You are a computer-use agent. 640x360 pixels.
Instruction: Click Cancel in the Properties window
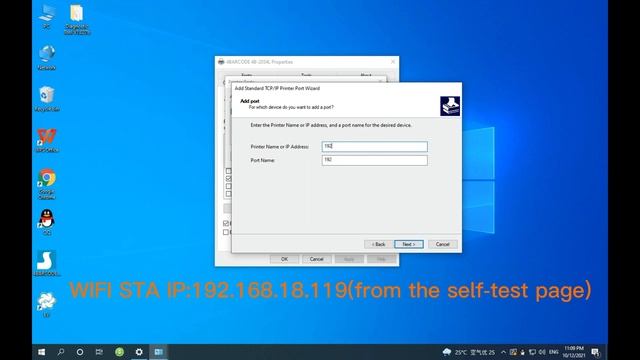(x=316, y=259)
